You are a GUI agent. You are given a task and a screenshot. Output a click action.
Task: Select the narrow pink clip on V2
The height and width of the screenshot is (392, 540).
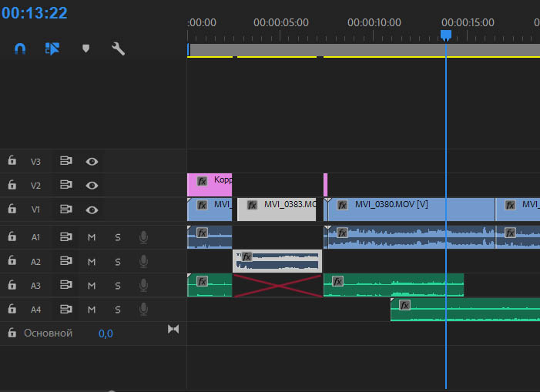coord(325,185)
